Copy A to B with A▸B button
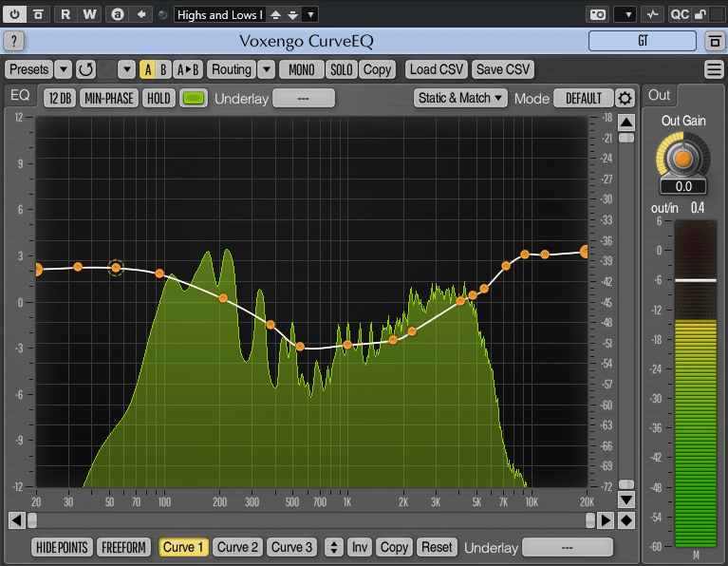This screenshot has width=728, height=566. [x=188, y=69]
